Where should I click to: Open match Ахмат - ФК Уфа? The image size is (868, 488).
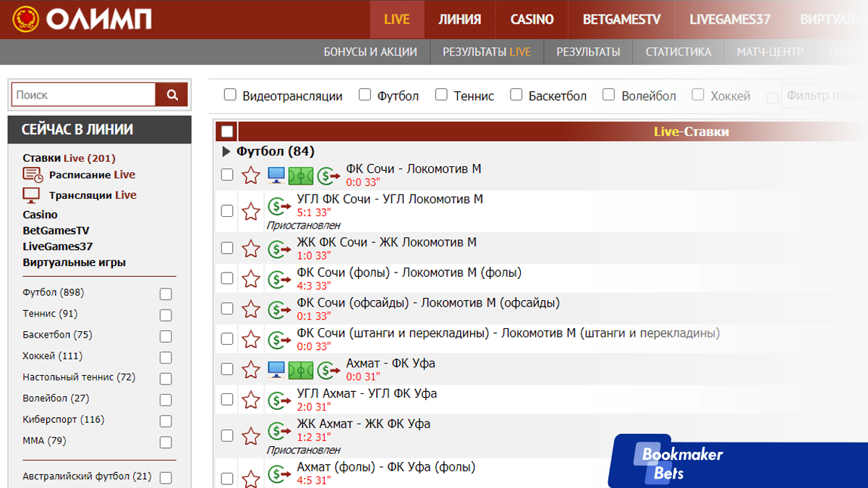point(391,363)
